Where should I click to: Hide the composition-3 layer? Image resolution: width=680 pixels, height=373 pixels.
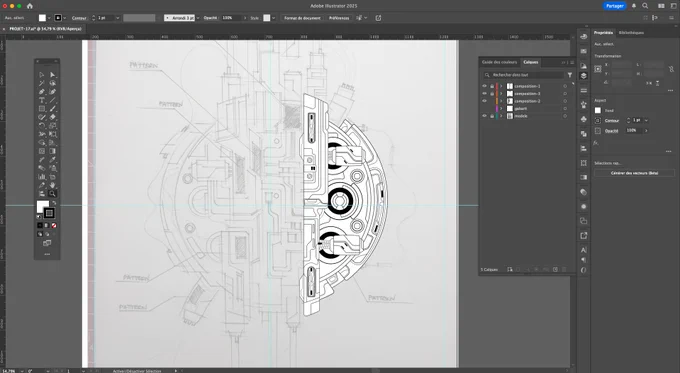coord(484,93)
